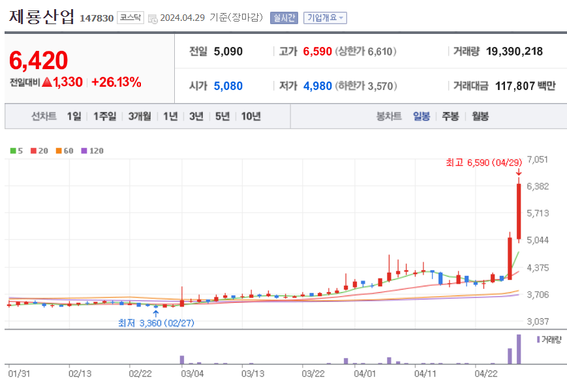Select the 1년 line chart tab
The image size is (567, 392).
click(170, 117)
